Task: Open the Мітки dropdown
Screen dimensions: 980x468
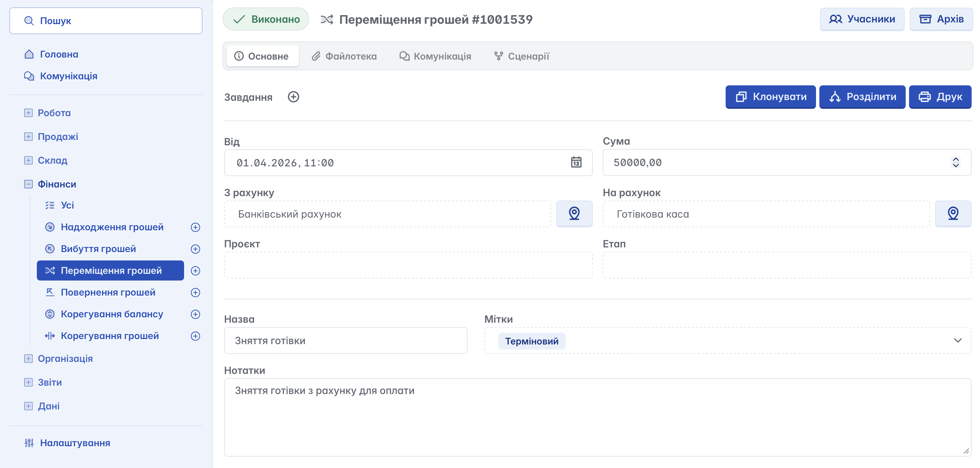Action: click(x=958, y=340)
